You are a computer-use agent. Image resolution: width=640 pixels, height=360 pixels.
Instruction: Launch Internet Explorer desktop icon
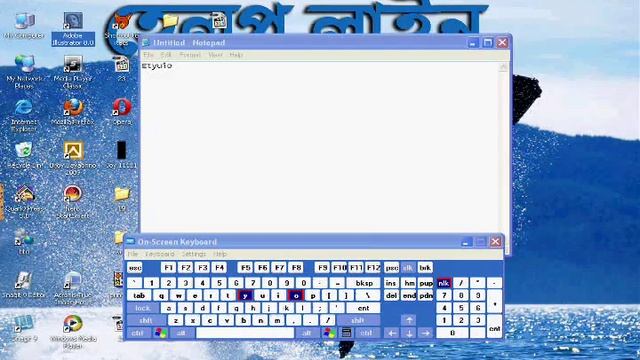pos(24,115)
